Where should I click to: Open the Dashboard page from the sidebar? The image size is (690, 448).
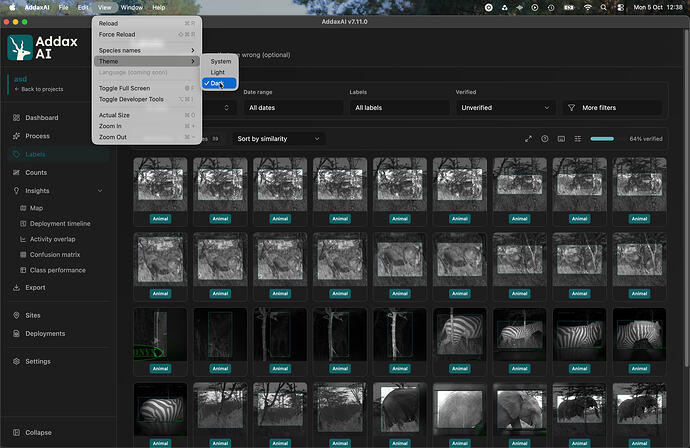click(41, 118)
